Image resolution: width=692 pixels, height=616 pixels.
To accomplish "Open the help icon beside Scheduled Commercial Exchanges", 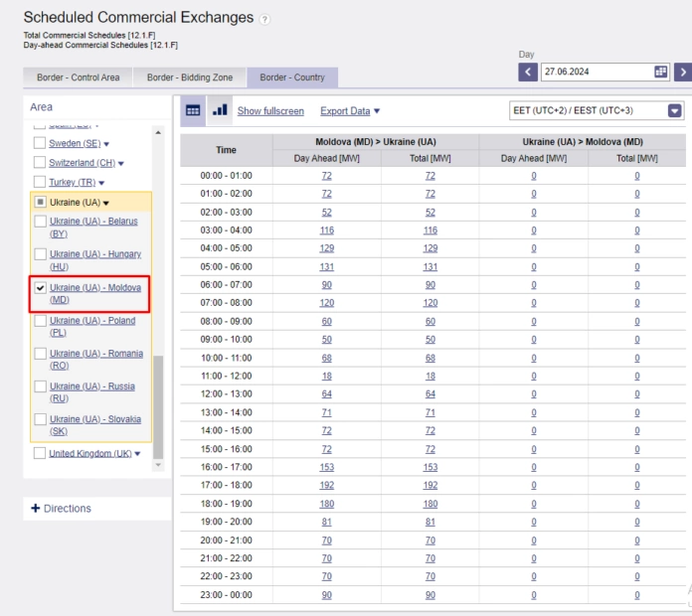I will pos(264,20).
